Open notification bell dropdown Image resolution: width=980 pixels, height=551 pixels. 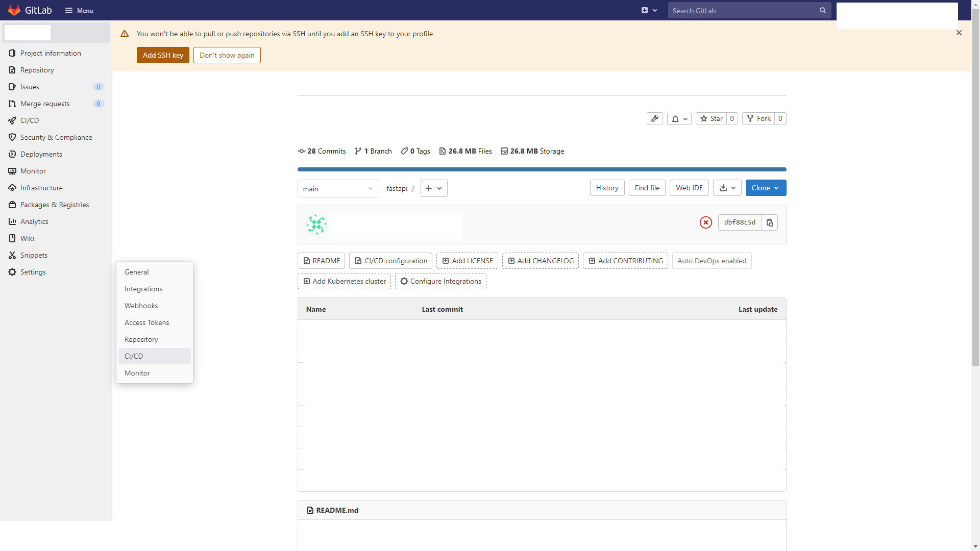(x=679, y=118)
